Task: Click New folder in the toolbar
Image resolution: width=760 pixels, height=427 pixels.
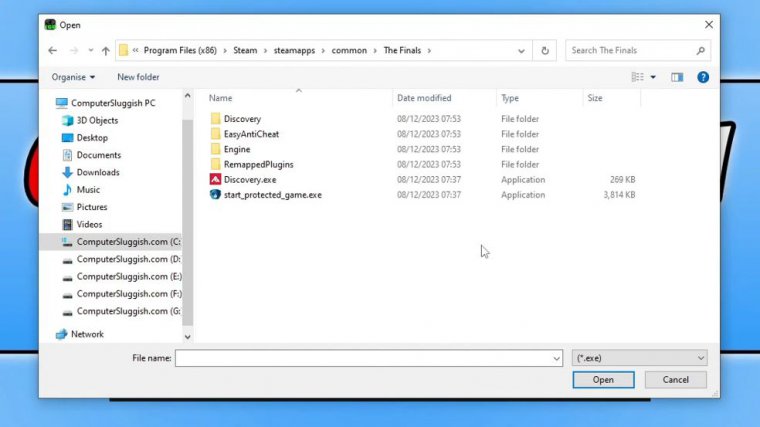Action: [138, 77]
